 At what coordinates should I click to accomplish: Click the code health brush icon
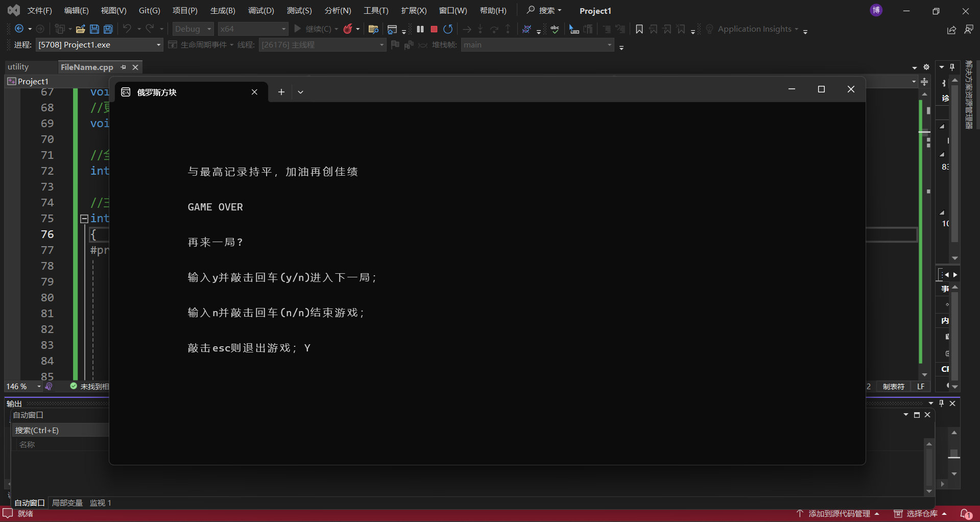(49, 387)
